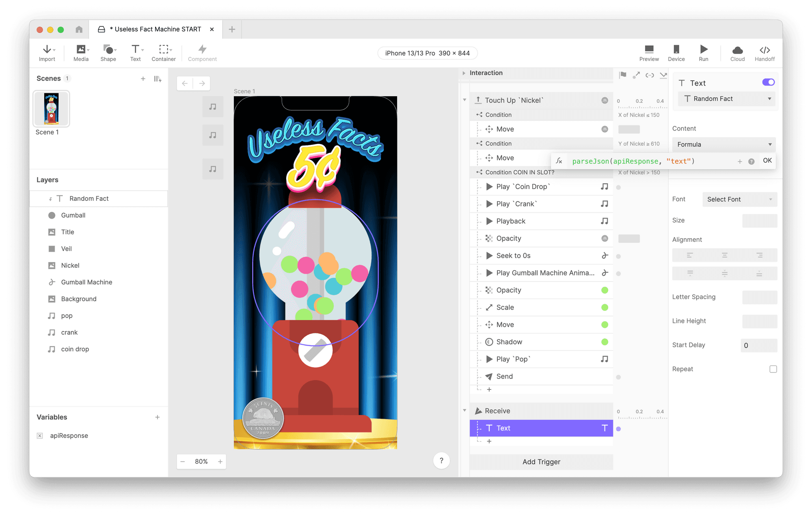Select the Container tool

pyautogui.click(x=164, y=53)
